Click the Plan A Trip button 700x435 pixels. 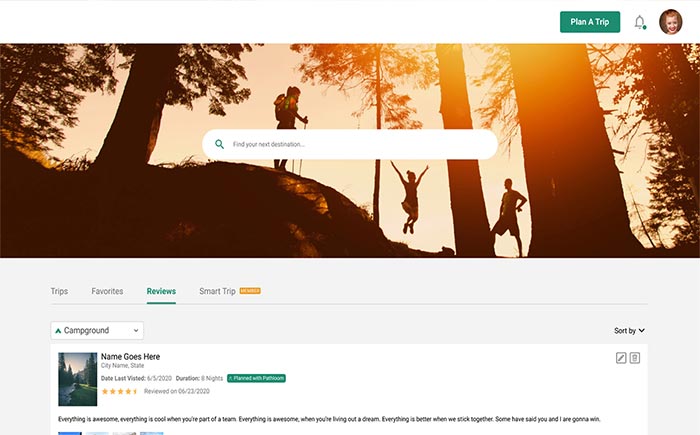pos(589,22)
